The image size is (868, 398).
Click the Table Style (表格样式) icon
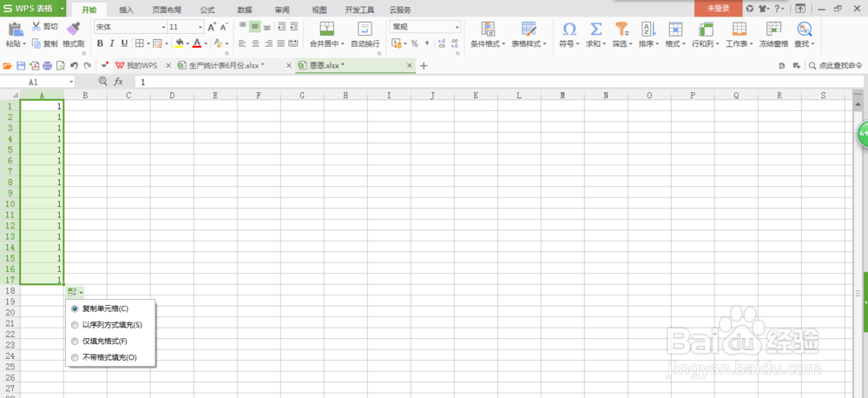point(529,29)
